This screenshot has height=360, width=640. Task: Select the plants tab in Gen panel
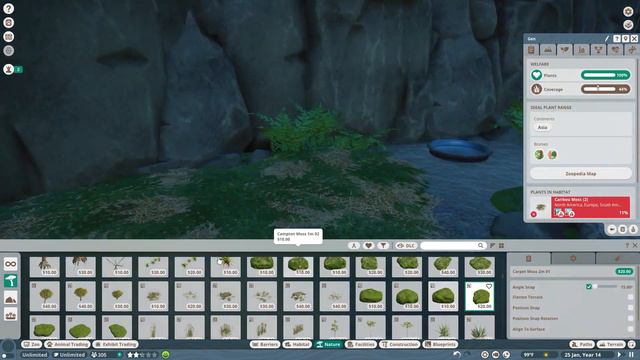point(565,50)
